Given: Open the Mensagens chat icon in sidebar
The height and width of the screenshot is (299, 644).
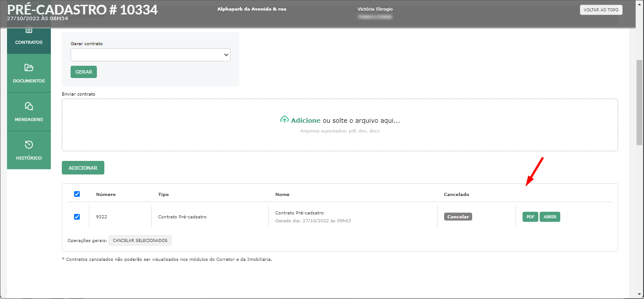Looking at the screenshot, I should [x=29, y=106].
